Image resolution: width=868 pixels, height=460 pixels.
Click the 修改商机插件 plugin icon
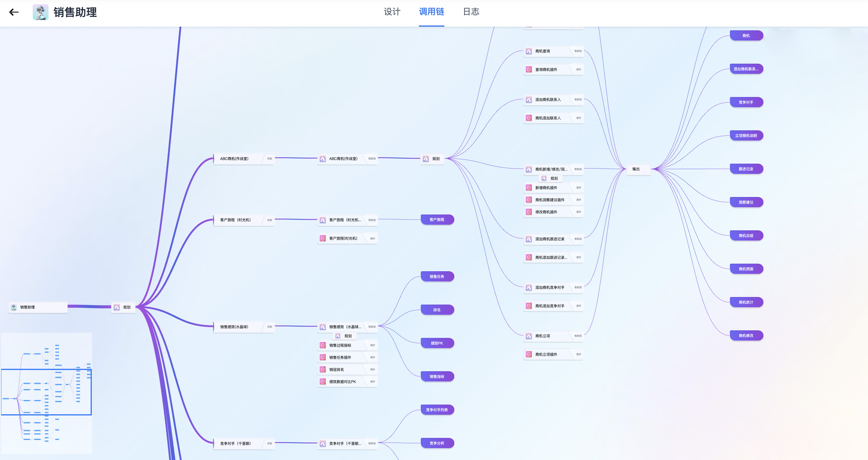click(529, 212)
